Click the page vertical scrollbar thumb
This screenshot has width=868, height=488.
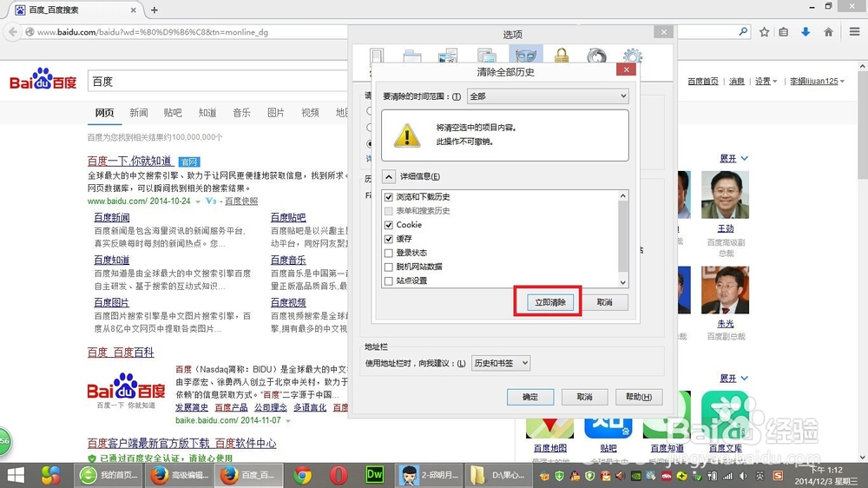click(863, 125)
